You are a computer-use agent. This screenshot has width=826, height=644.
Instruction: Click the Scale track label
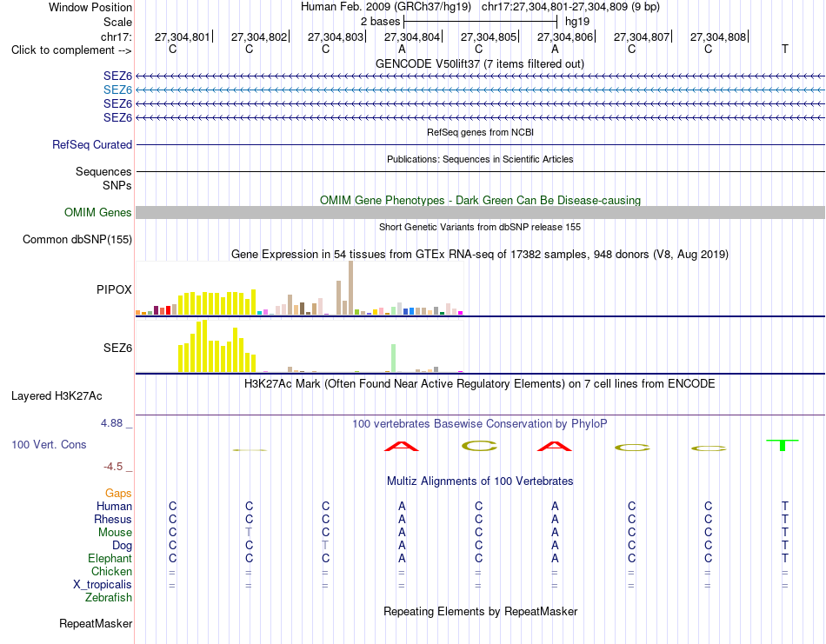[x=117, y=22]
